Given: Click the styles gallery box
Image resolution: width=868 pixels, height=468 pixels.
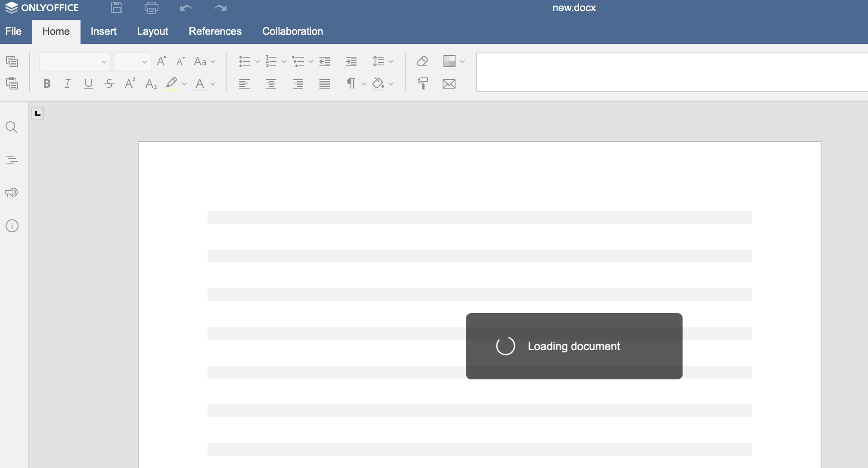Looking at the screenshot, I should 672,72.
